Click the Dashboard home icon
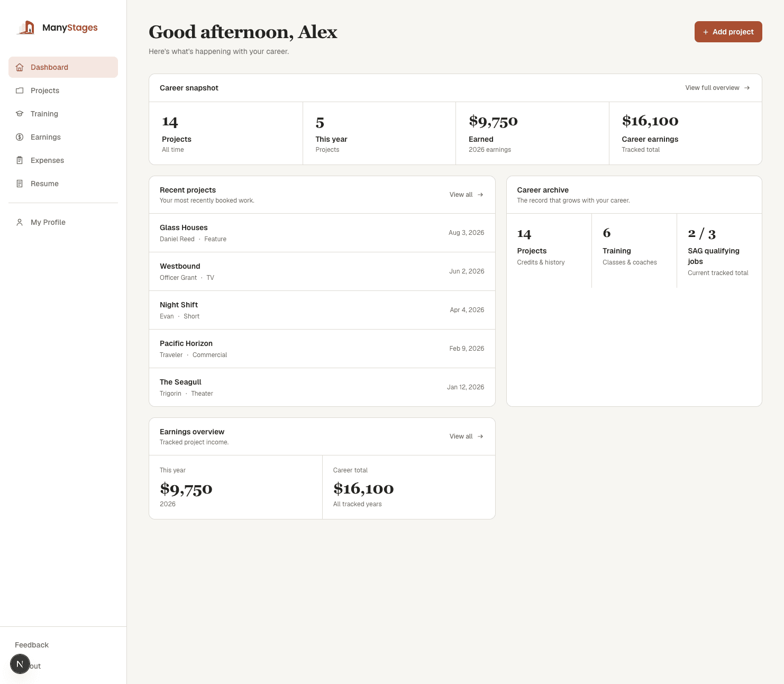 coord(20,67)
